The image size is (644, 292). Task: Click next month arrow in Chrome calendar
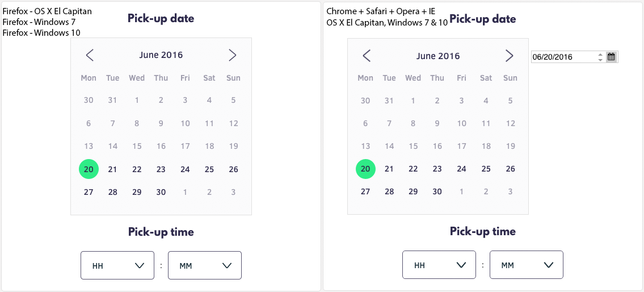tap(509, 56)
